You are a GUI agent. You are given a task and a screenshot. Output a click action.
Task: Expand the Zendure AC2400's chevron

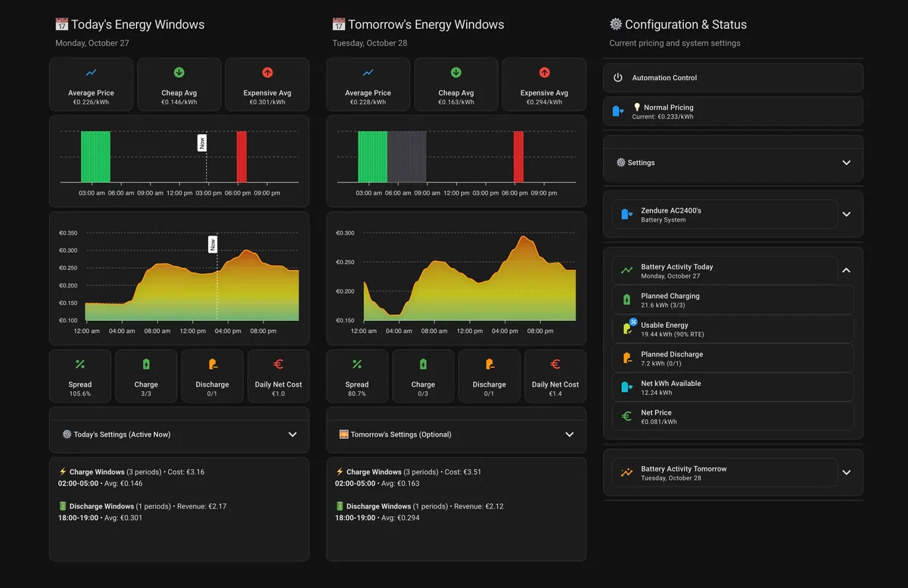(847, 214)
